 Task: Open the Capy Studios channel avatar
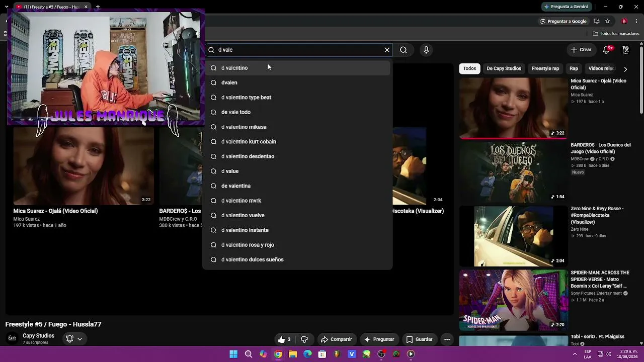click(x=12, y=338)
